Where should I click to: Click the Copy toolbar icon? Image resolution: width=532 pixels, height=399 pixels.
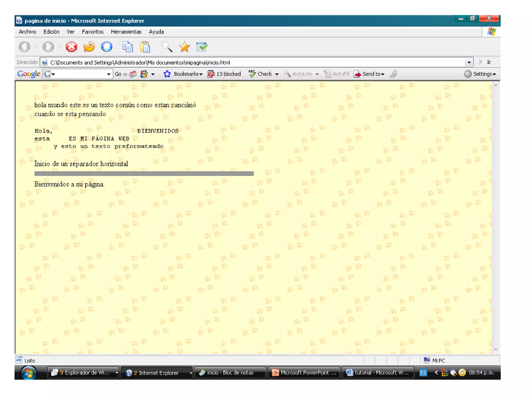click(x=128, y=47)
